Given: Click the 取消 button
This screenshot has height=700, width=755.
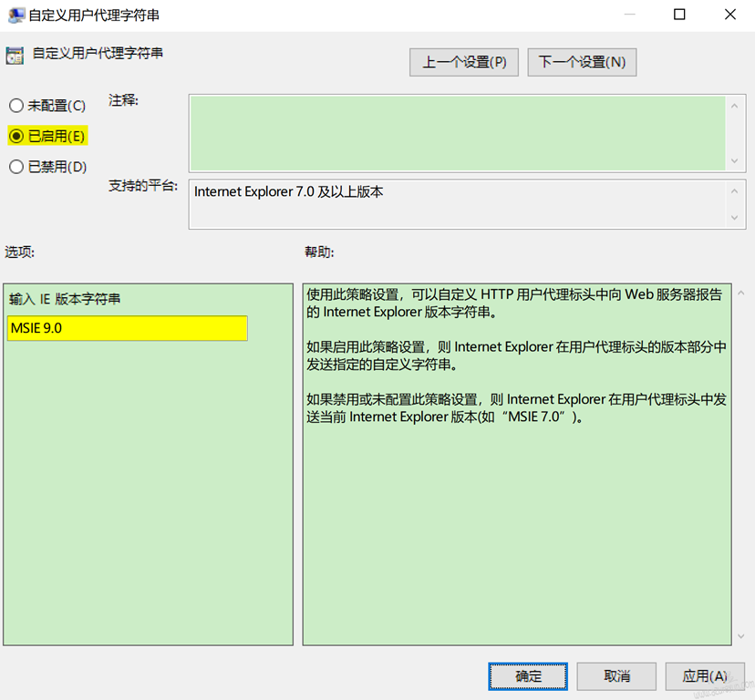Looking at the screenshot, I should (x=616, y=676).
